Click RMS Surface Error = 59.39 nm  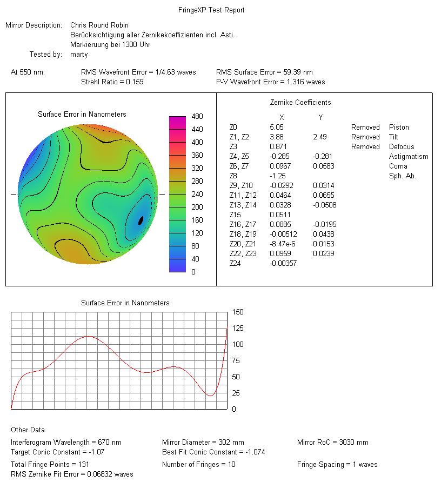(x=264, y=72)
